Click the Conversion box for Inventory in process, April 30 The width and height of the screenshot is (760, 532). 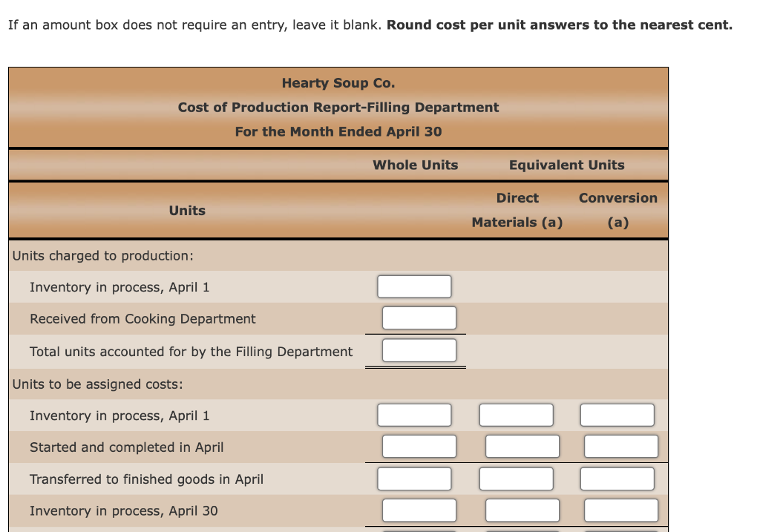[621, 510]
